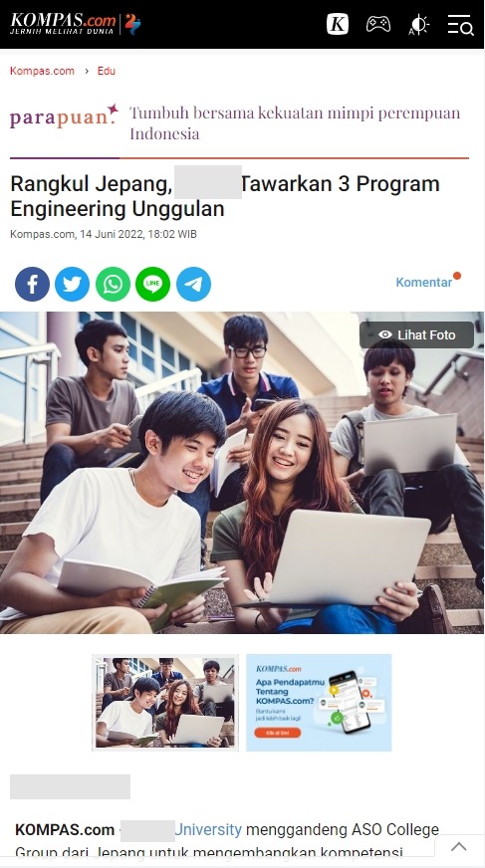Screen dimensions: 485x868
Task: Click the main students article photo
Action: [x=243, y=473]
